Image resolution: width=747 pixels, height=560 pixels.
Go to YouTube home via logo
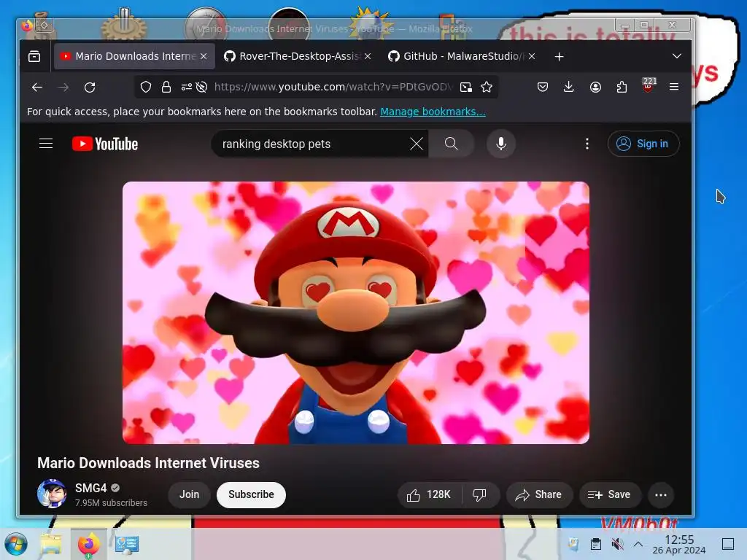(105, 144)
